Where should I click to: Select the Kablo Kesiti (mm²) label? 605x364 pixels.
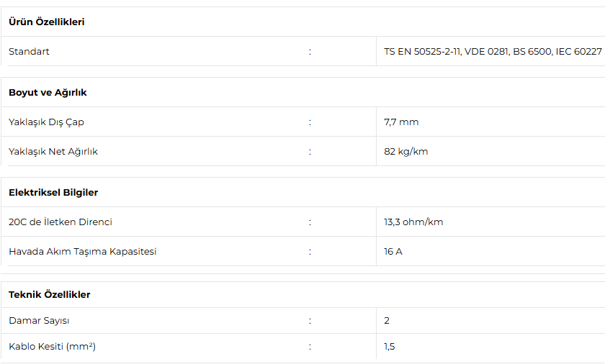pyautogui.click(x=52, y=347)
